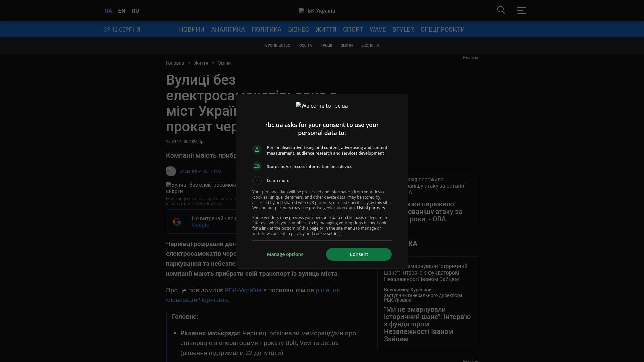Open the site search magnifier icon
The width and height of the screenshot is (644, 362).
501,10
